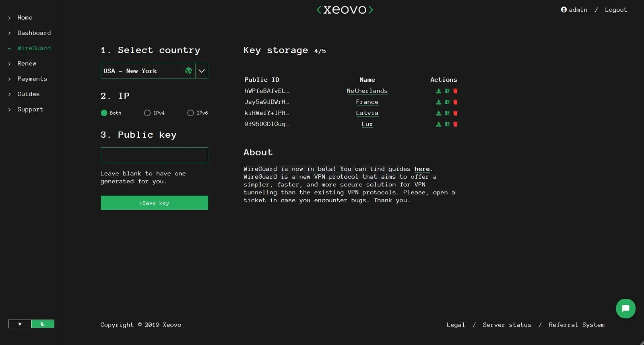This screenshot has width=644, height=345.
Task: Open the live chat bubble
Action: 625,309
